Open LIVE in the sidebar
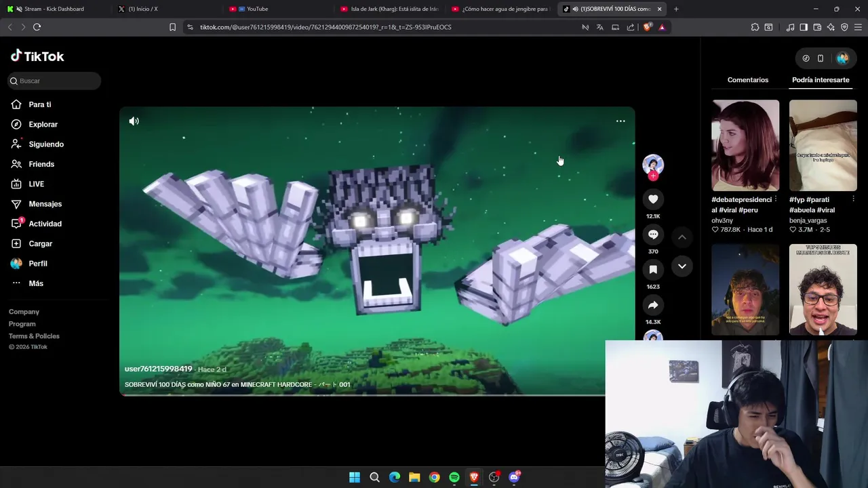This screenshot has width=868, height=488. point(36,184)
